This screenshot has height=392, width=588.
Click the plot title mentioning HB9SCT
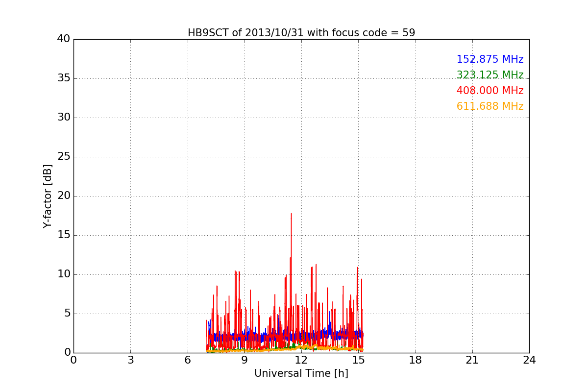(301, 33)
